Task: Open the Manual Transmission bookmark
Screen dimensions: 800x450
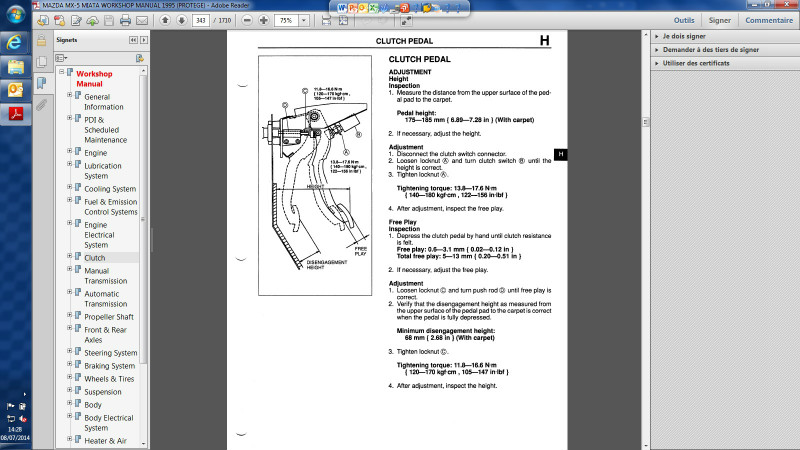Action: pos(106,276)
